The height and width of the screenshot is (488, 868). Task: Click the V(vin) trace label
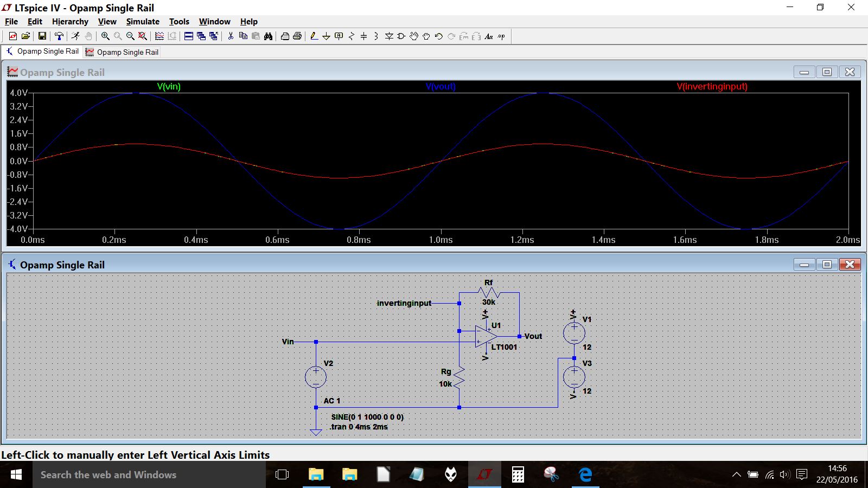tap(169, 86)
